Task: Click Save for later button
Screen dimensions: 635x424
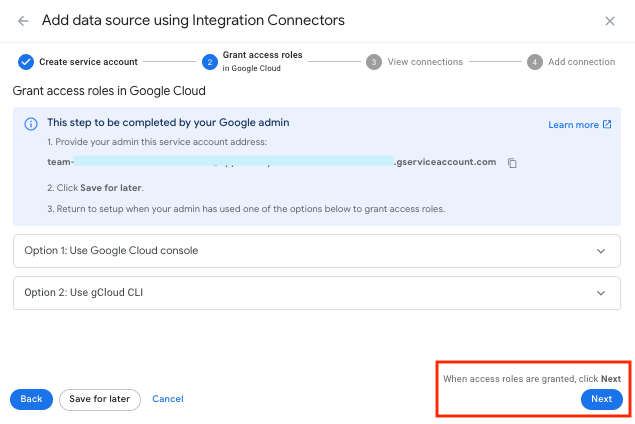Action: coord(100,399)
